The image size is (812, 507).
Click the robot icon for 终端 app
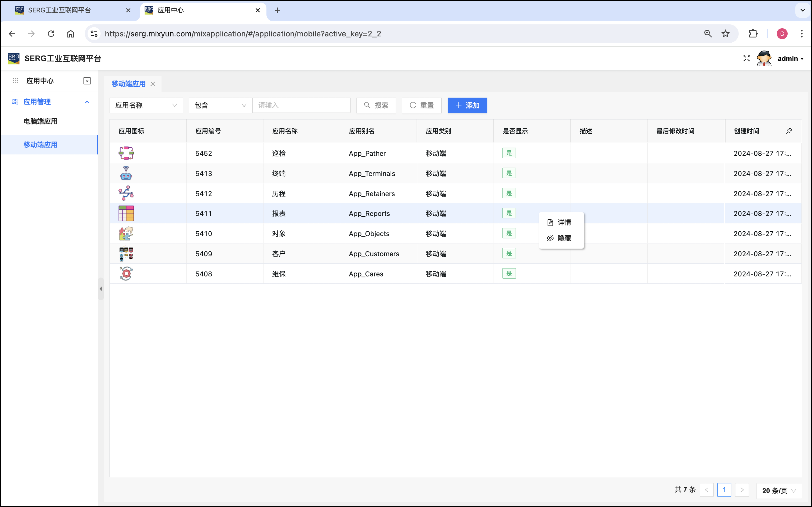(126, 173)
